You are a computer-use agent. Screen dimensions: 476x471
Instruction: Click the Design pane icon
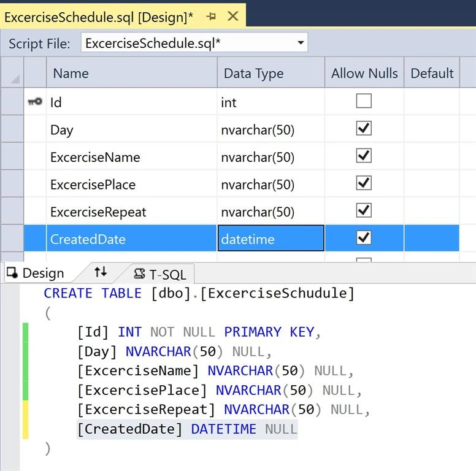tap(12, 272)
